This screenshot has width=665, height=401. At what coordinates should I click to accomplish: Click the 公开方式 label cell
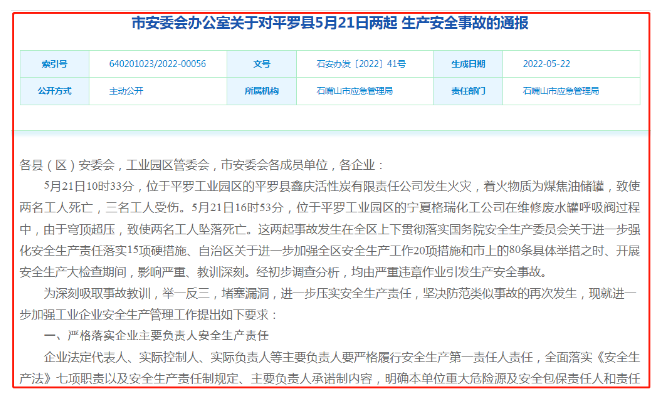coord(55,90)
